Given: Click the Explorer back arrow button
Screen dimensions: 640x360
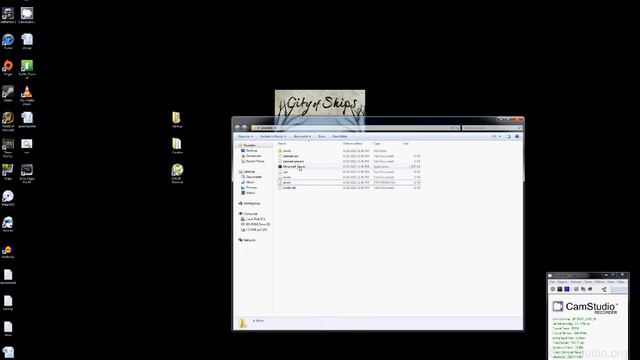Looking at the screenshot, I should [238, 128].
